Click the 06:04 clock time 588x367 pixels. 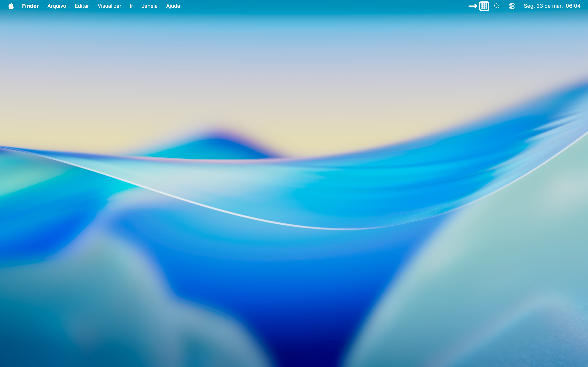tap(573, 6)
